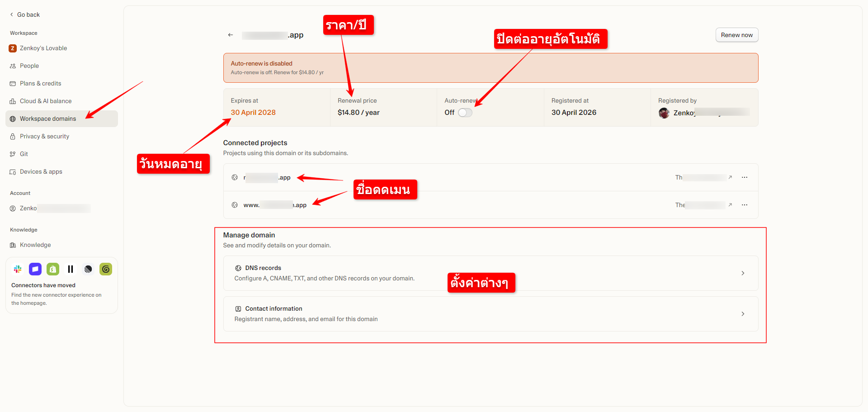Open Contact information settings
The height and width of the screenshot is (412, 868).
tap(491, 314)
